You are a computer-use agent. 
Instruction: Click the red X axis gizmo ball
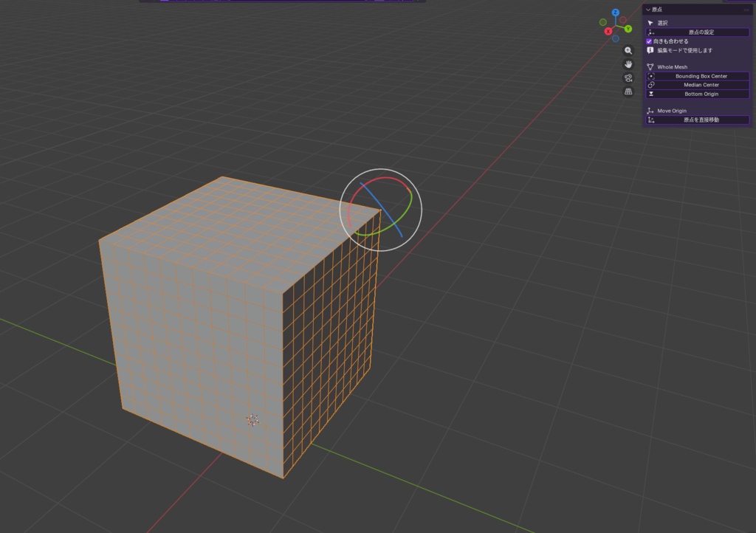point(608,31)
